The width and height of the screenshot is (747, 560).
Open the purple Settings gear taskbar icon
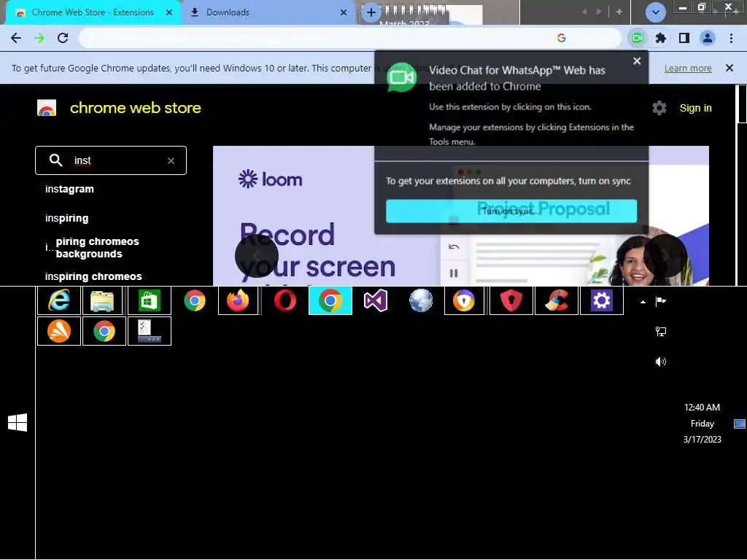pyautogui.click(x=602, y=300)
